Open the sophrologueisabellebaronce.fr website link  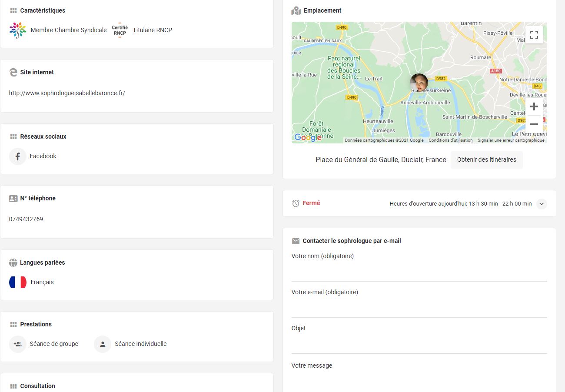coord(67,93)
